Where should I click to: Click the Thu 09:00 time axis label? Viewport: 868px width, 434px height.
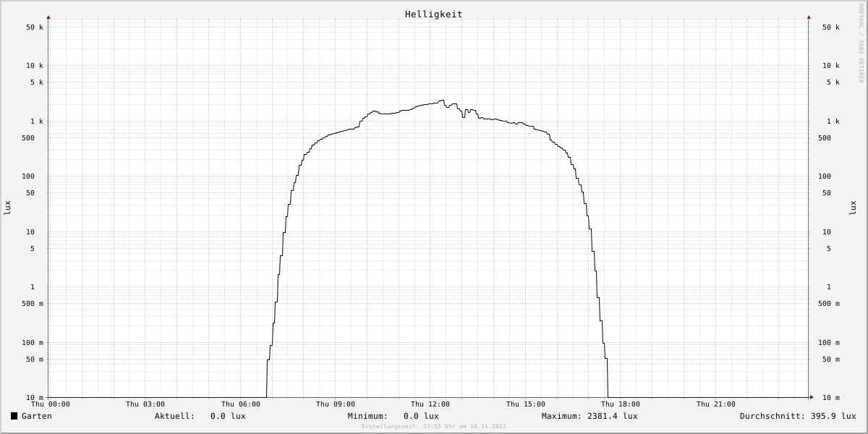336,404
